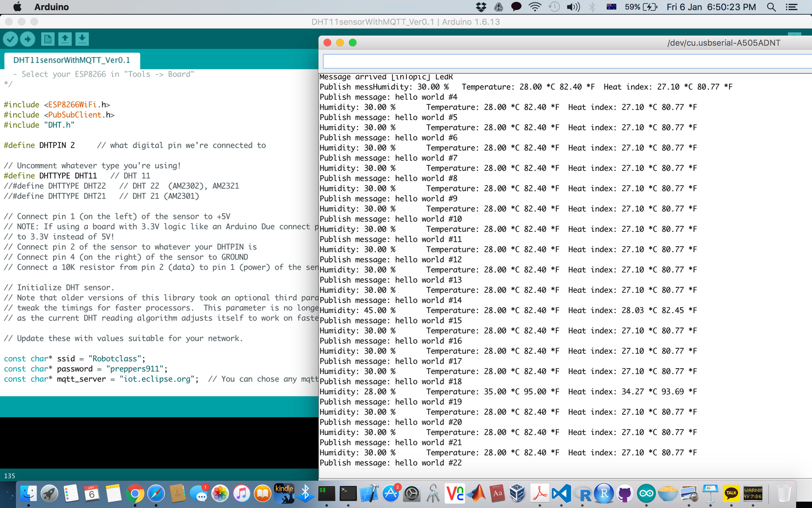Click the "preppers911" password string
The image size is (812, 508).
point(135,369)
